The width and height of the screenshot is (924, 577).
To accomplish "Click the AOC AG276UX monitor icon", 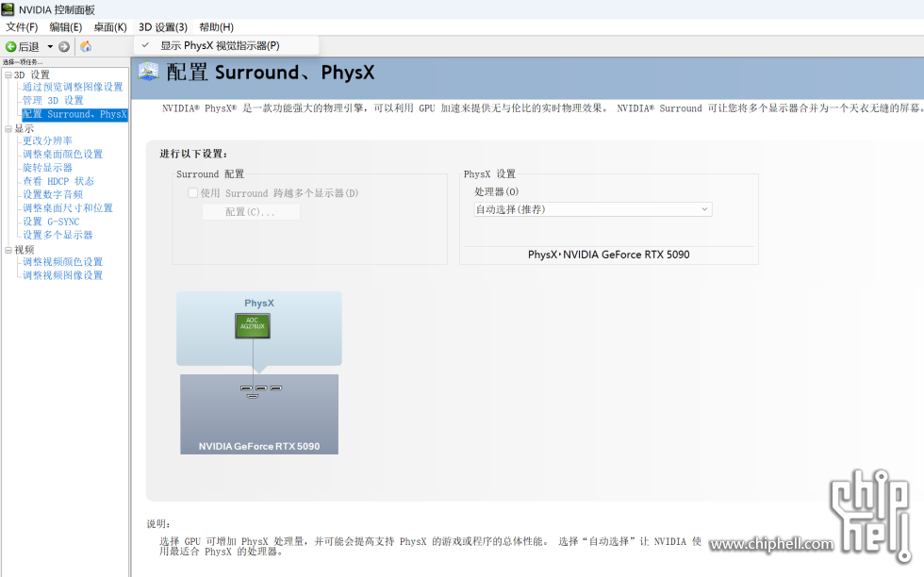I will 253,326.
